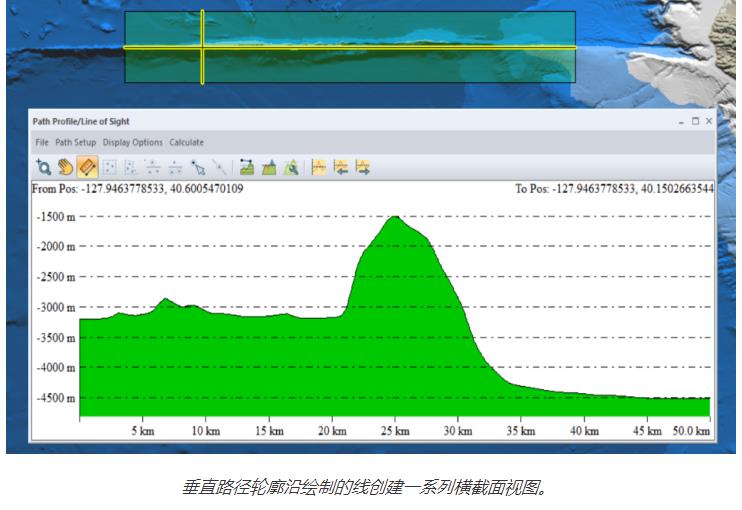
Task: Click the first dashed-line vertex tool icon
Action: [153, 167]
